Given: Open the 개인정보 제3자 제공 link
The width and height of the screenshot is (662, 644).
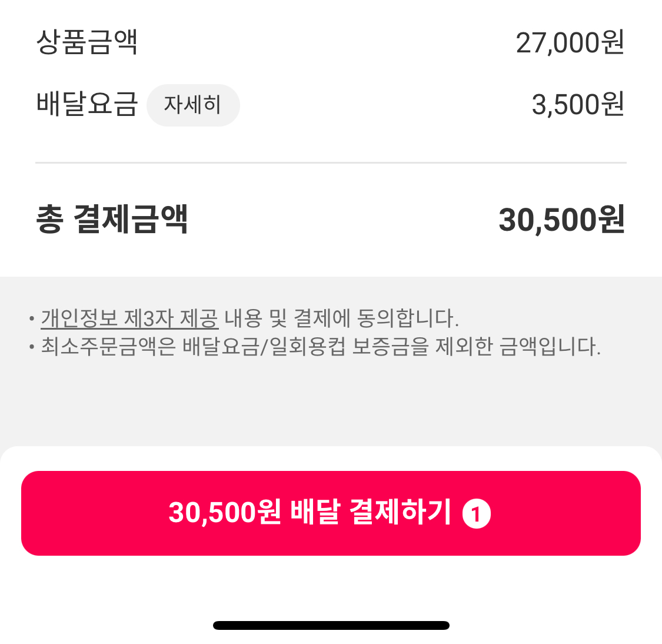Looking at the screenshot, I should (x=129, y=318).
